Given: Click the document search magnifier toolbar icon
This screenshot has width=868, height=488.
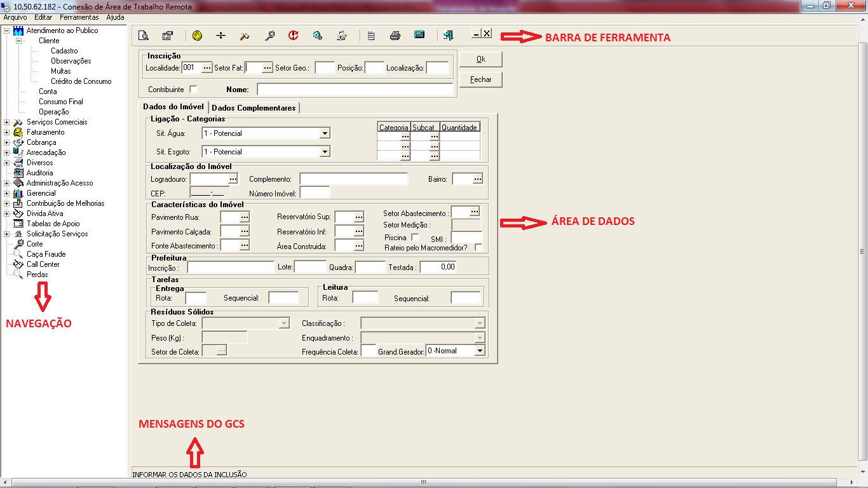Looking at the screenshot, I should pyautogui.click(x=144, y=36).
